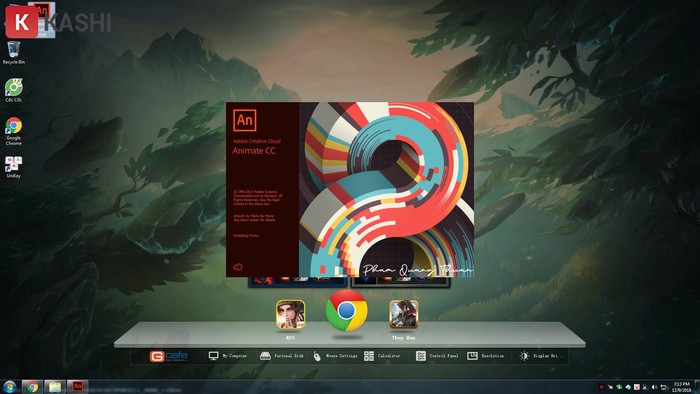
Task: Click the network tray icon
Action: point(663,387)
